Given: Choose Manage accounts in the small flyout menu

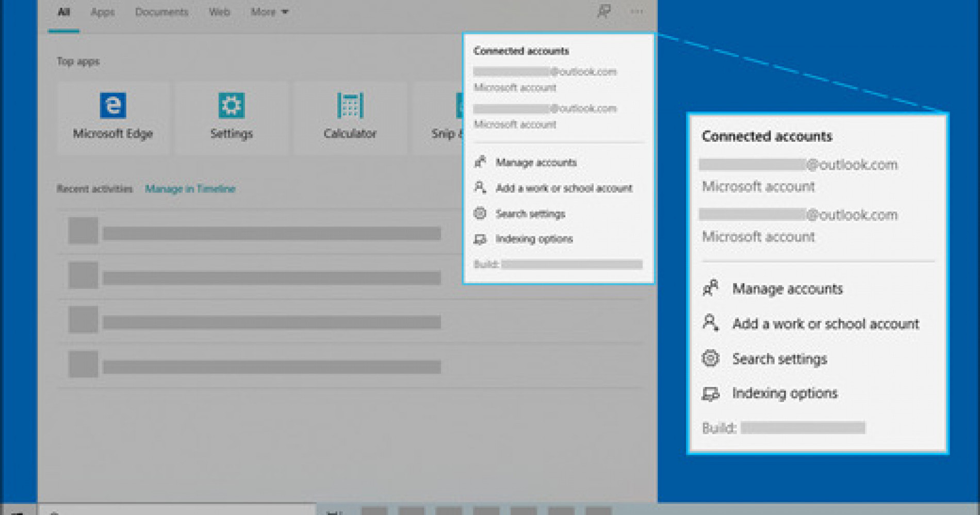Looking at the screenshot, I should (526, 163).
